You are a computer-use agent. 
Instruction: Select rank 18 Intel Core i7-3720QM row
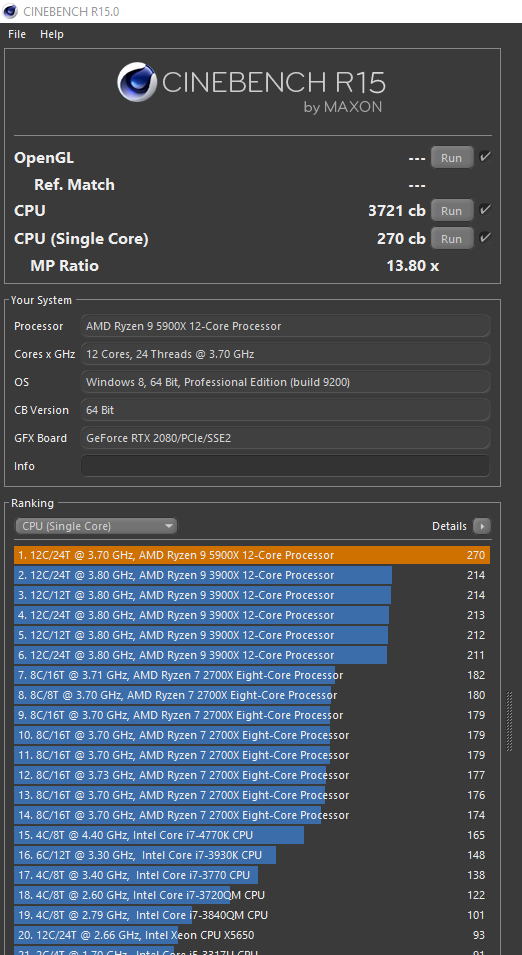(252, 895)
